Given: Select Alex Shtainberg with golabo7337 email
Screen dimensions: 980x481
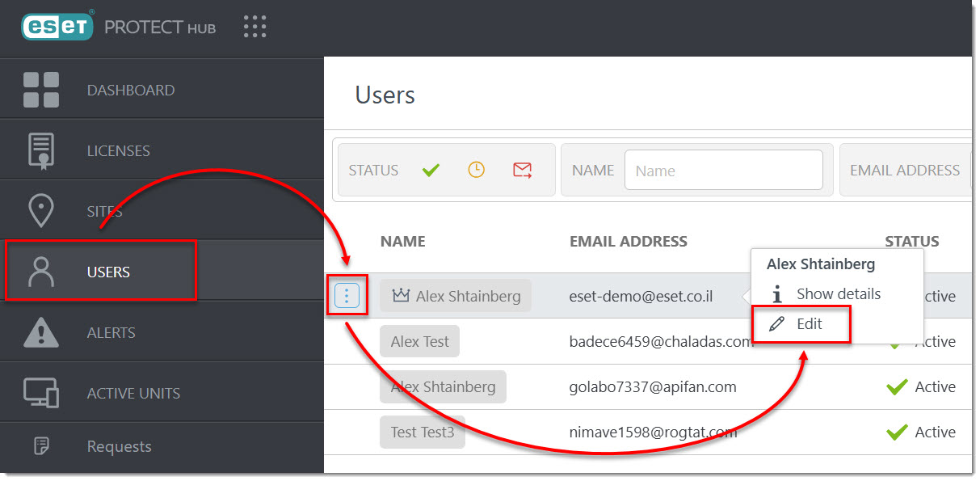Looking at the screenshot, I should [x=443, y=386].
